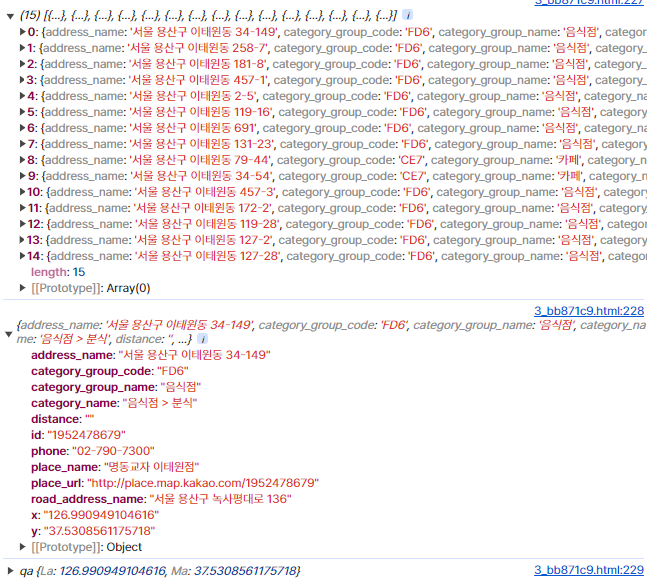Expand the [[Prototype]]: Array(0) entry

23,288
